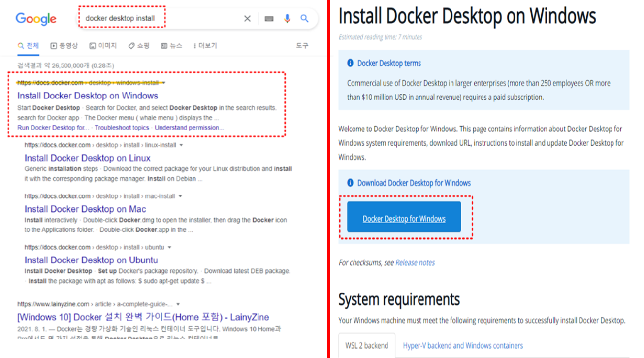Open Install Docker Desktop on Windows result
The width and height of the screenshot is (644, 358).
[x=88, y=96]
